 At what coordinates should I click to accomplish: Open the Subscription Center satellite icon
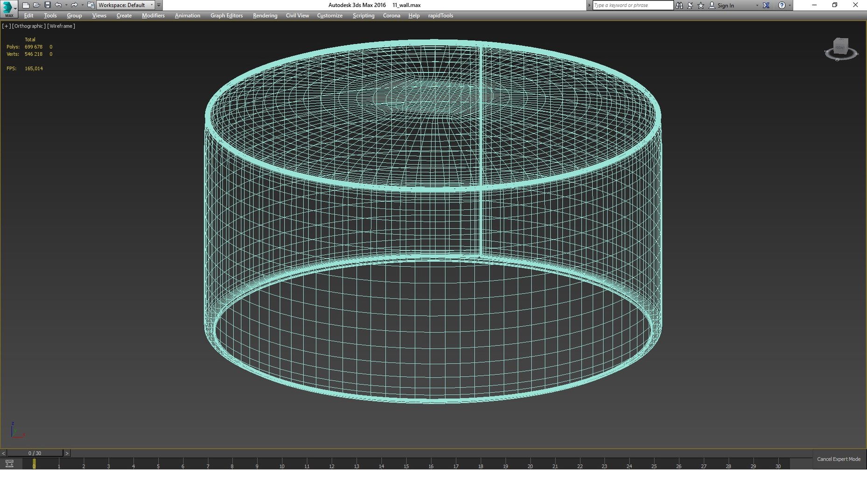[690, 5]
